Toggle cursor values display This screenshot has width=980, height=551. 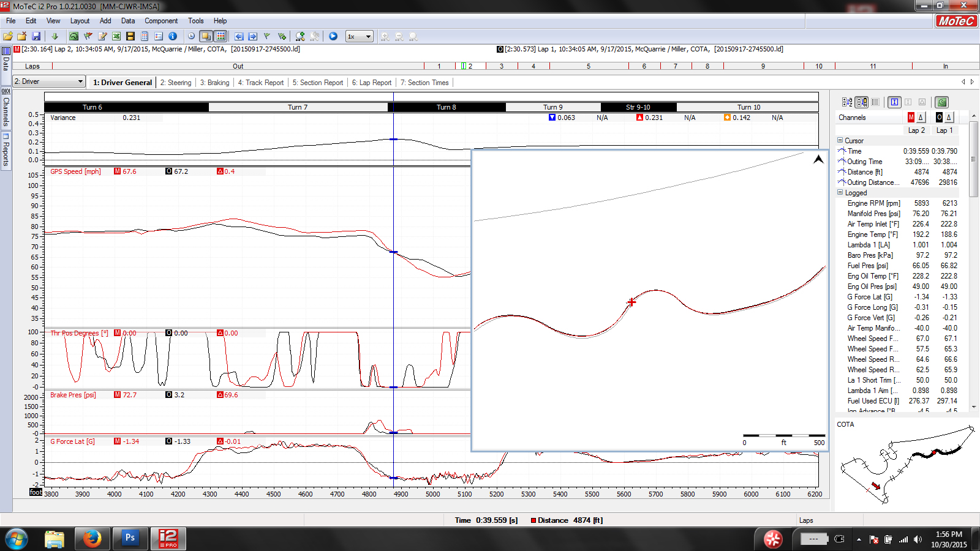(x=895, y=102)
